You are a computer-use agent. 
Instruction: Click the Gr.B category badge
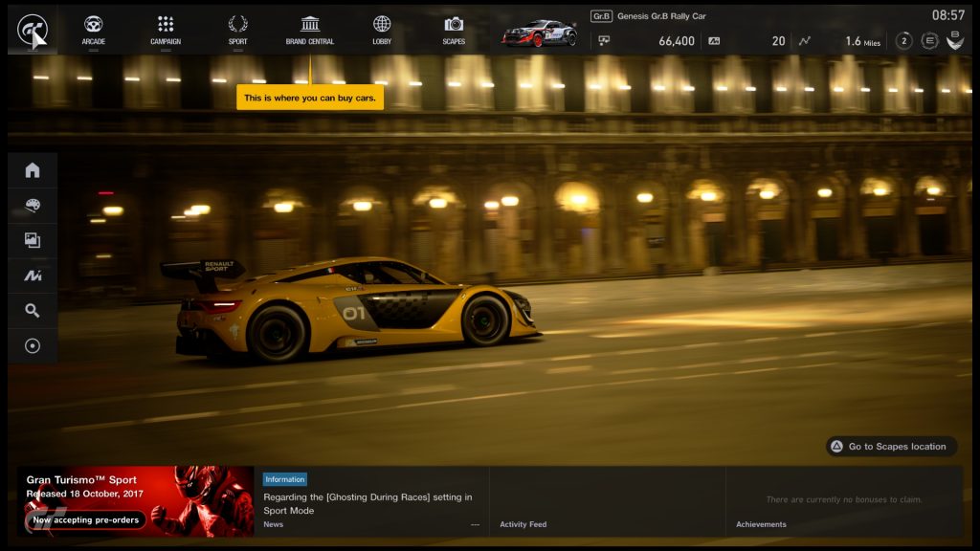pyautogui.click(x=601, y=16)
